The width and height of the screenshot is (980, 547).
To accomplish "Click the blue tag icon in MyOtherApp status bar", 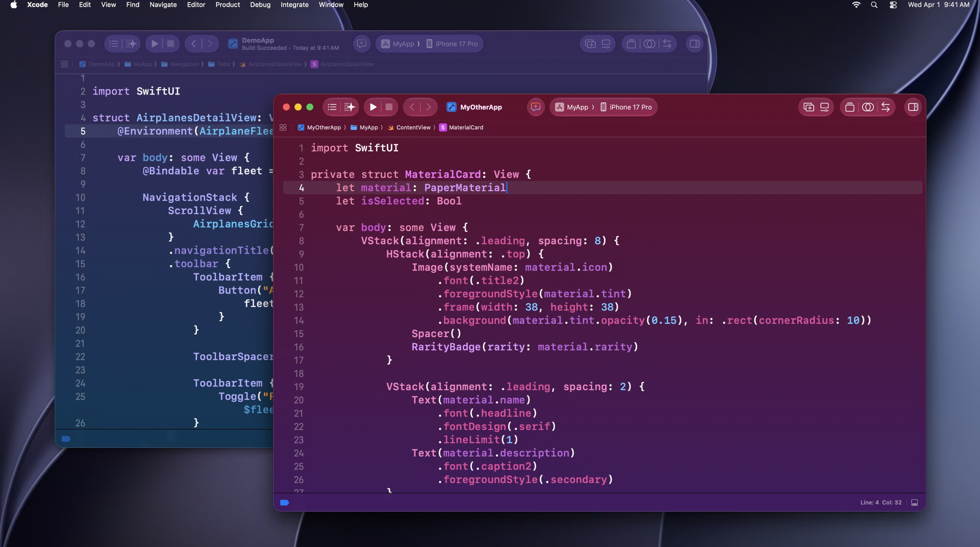I will click(x=284, y=502).
